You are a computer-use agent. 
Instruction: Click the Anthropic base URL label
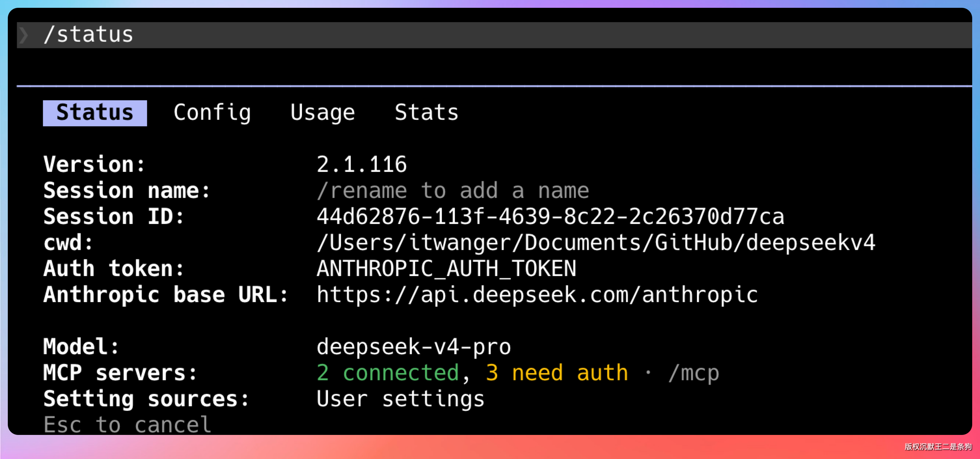pyautogui.click(x=166, y=295)
